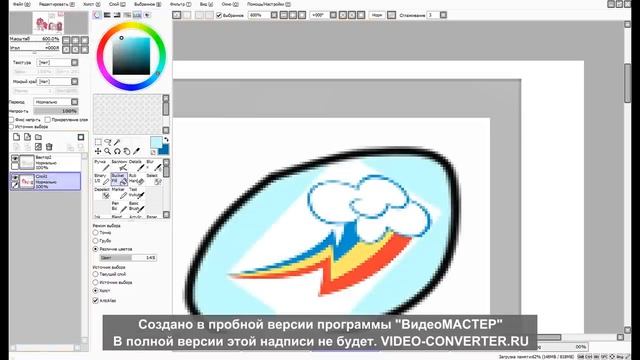Screen dimensions: 640x360
Task: Select the move tool
Action: click(x=98, y=151)
